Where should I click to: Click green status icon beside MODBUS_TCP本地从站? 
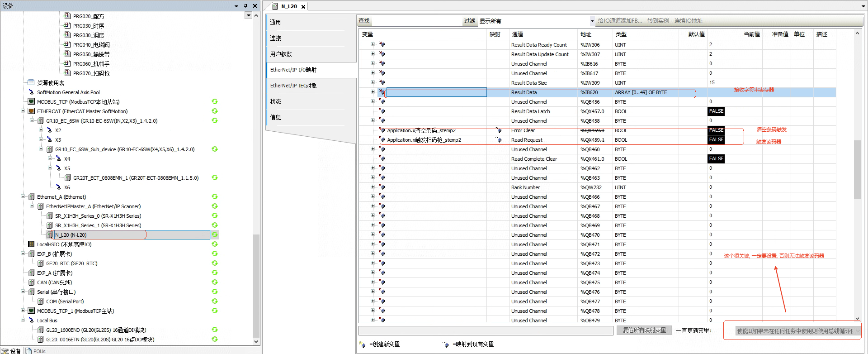tap(215, 101)
